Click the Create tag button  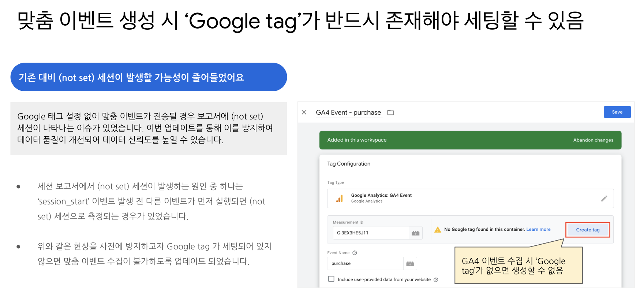point(588,230)
